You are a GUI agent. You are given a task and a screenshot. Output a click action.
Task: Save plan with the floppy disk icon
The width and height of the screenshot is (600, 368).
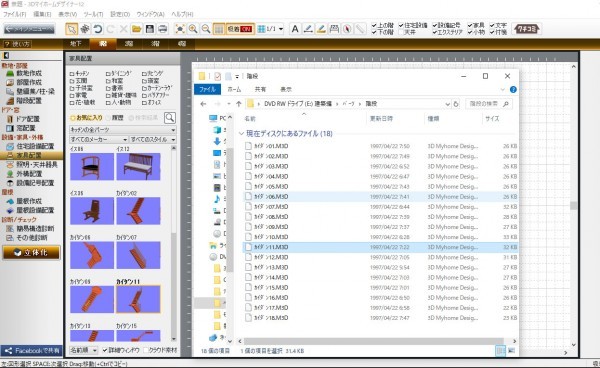[150, 29]
